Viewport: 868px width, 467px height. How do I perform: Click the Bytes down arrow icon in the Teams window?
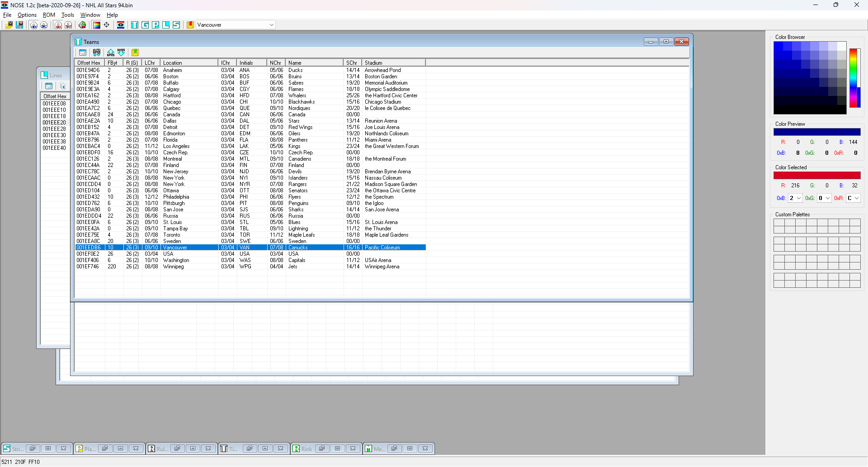tap(121, 52)
